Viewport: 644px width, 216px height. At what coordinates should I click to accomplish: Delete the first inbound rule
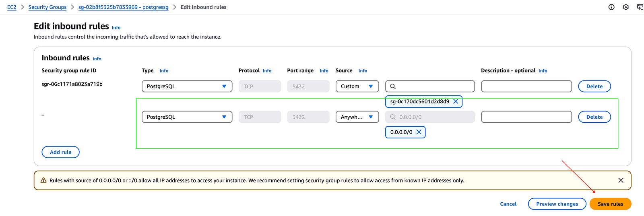pos(594,86)
